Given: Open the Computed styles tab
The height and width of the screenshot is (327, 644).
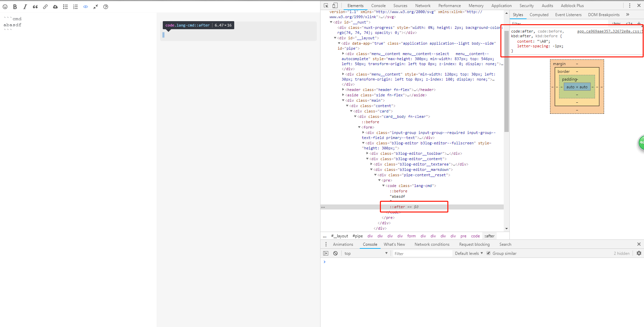Looking at the screenshot, I should pyautogui.click(x=539, y=15).
